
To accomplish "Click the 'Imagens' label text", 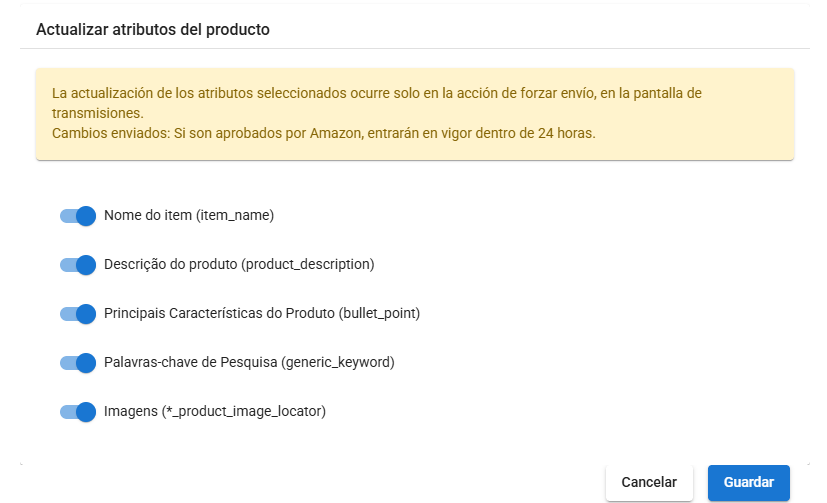I will tap(131, 411).
